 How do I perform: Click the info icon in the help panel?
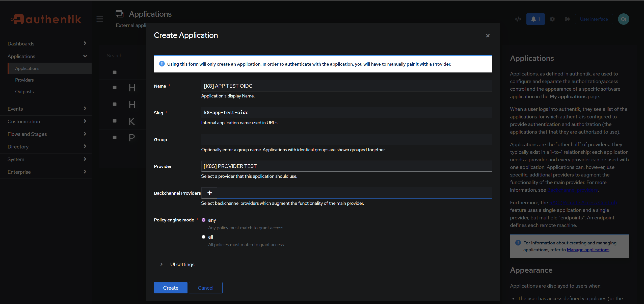pos(518,243)
